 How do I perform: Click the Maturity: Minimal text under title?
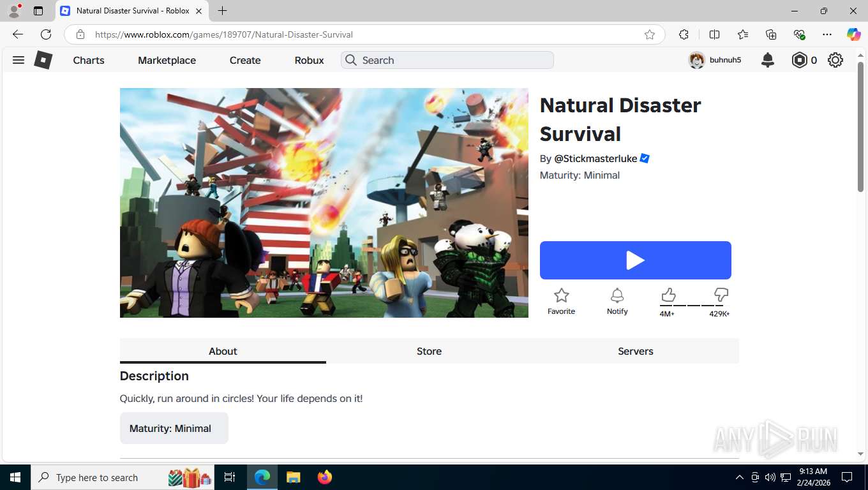pos(580,175)
